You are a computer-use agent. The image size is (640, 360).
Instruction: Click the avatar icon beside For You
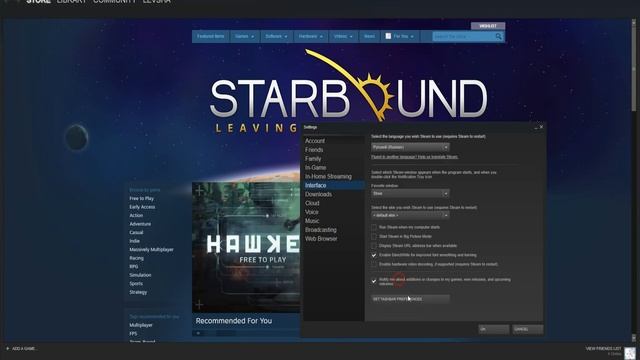pos(388,36)
